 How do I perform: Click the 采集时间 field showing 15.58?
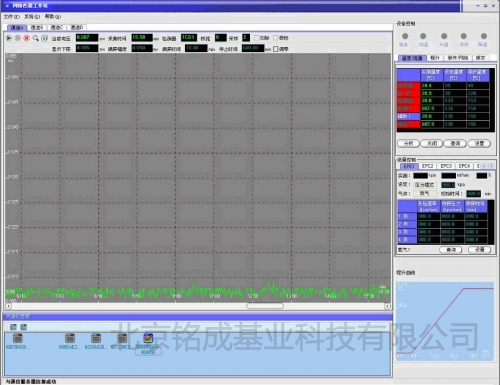click(142, 37)
